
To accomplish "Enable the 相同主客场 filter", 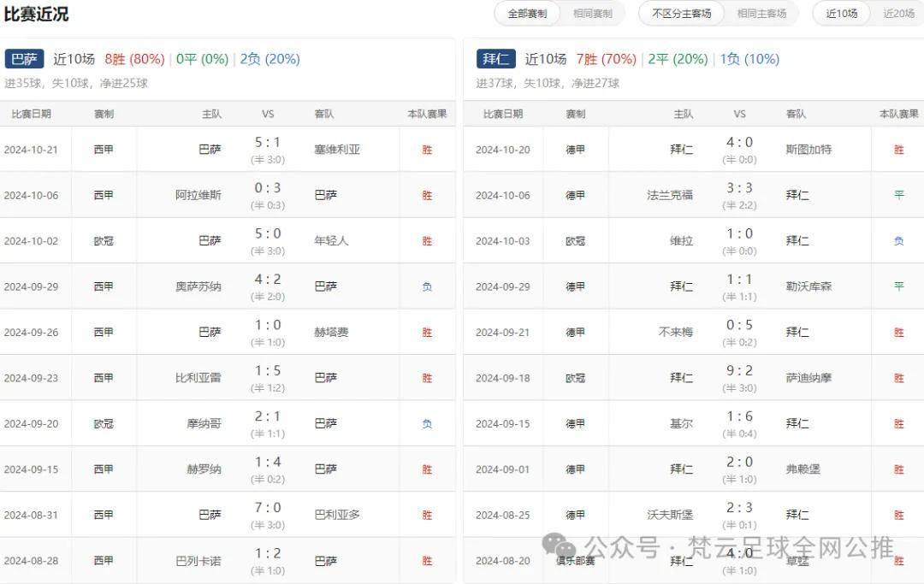I will (761, 14).
